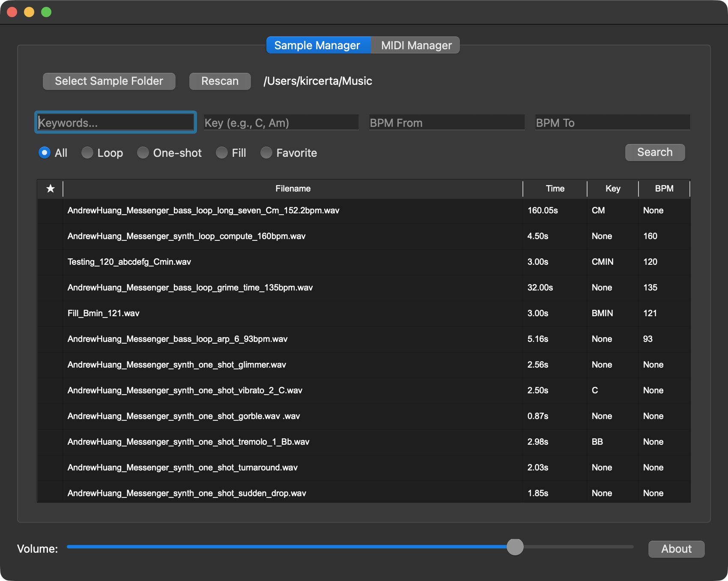The width and height of the screenshot is (728, 581).
Task: Select the Loop filter radio button
Action: point(87,153)
